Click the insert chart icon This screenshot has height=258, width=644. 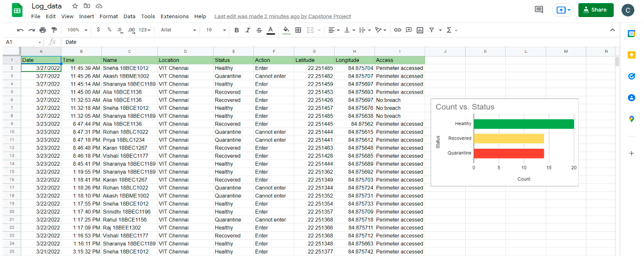point(420,30)
